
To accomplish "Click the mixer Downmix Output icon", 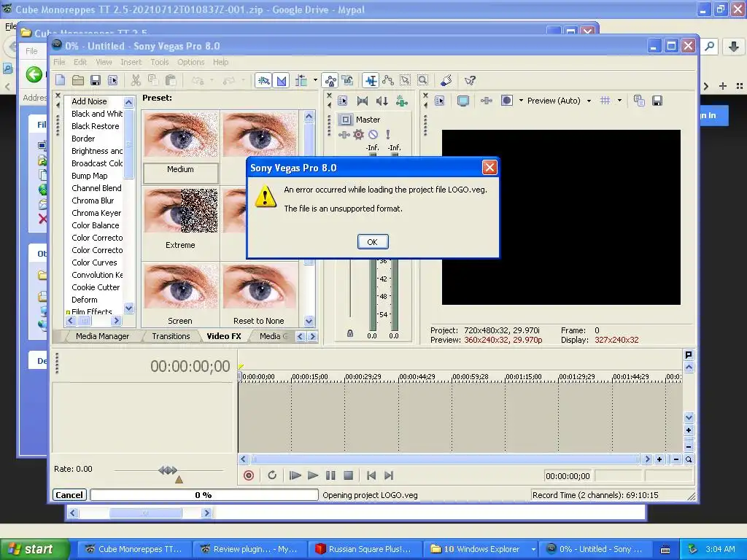I will [x=363, y=101].
